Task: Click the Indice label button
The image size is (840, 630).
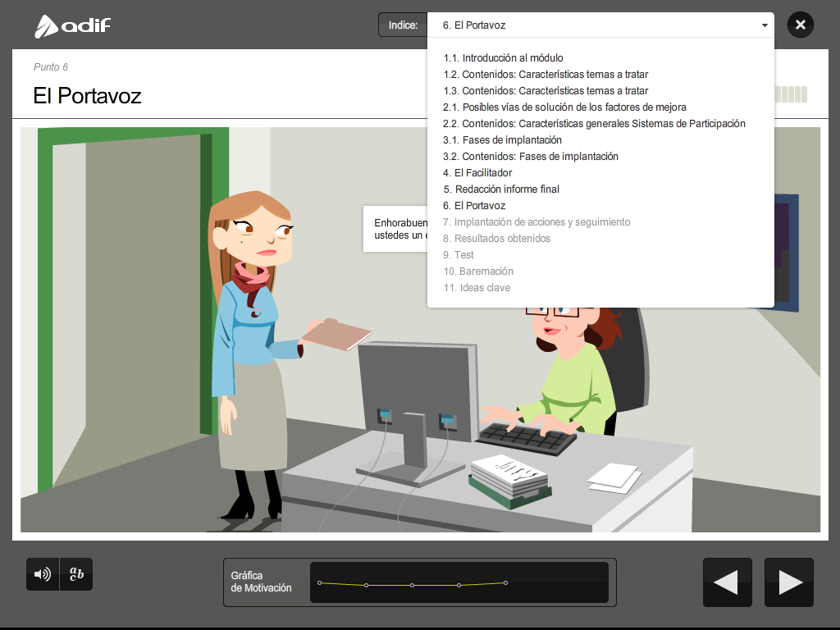Action: (403, 25)
